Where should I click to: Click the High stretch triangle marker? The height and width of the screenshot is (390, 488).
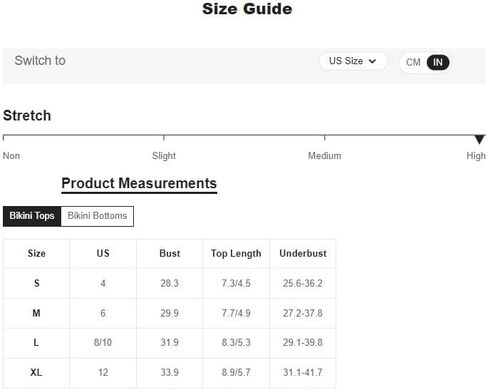[479, 139]
